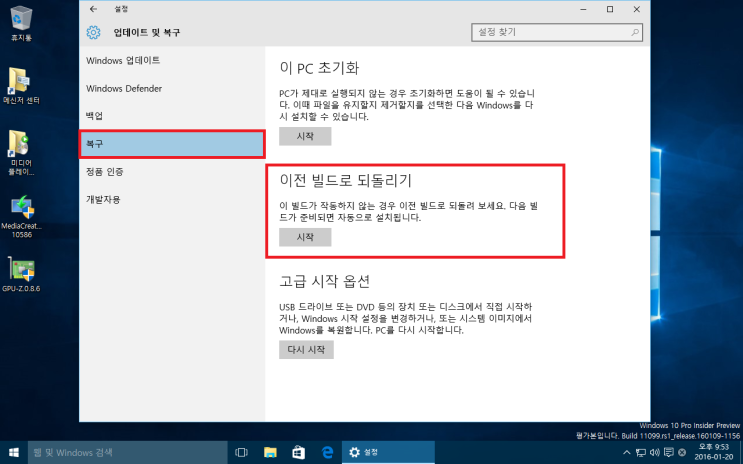Open the Action Center notifications icon

pos(669,453)
